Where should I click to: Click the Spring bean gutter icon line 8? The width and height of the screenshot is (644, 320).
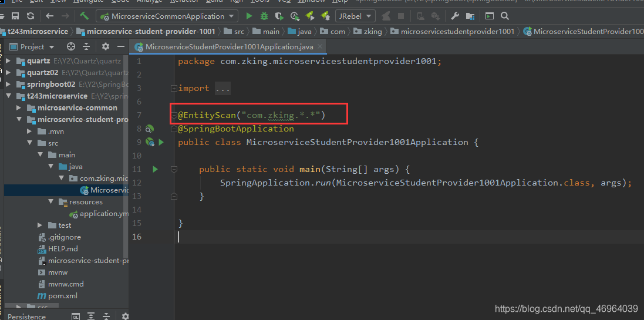[150, 129]
